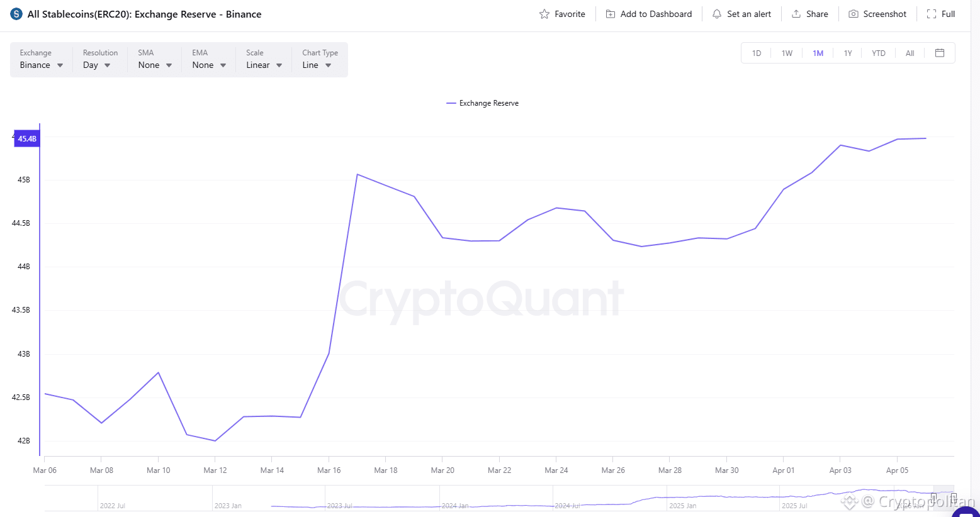Click the All time range button
Image resolution: width=980 pixels, height=517 pixels.
tap(910, 53)
